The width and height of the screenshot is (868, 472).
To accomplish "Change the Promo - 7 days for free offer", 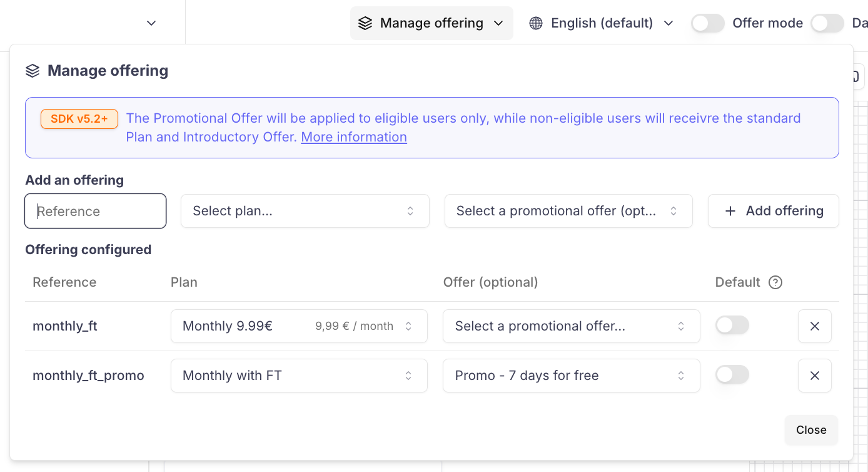I will [x=570, y=376].
